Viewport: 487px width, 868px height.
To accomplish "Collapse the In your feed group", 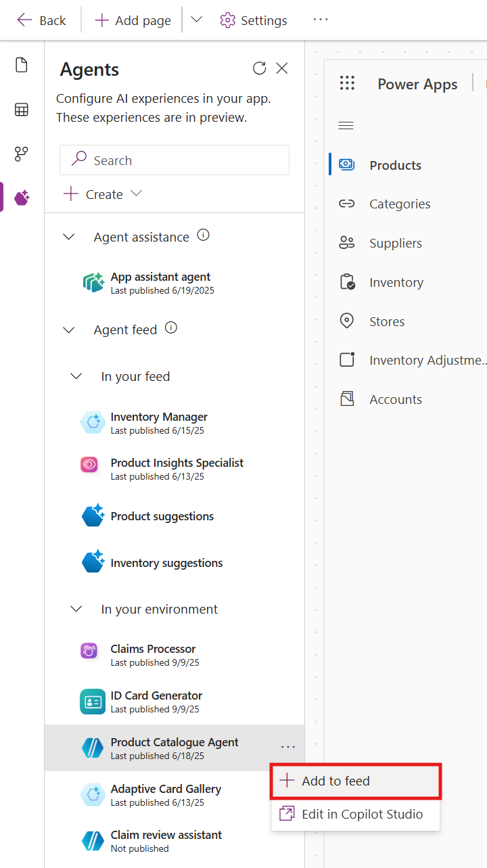I will 76,376.
